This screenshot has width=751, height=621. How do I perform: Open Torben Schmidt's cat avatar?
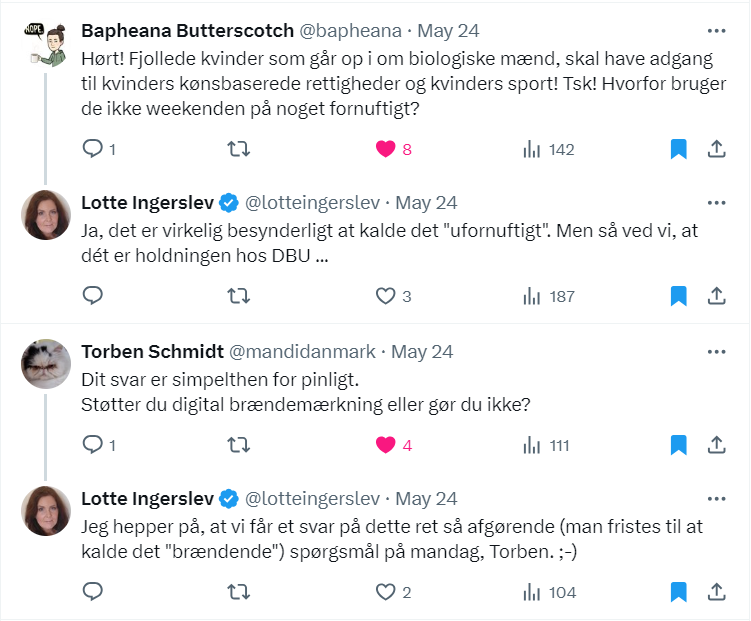(x=46, y=363)
